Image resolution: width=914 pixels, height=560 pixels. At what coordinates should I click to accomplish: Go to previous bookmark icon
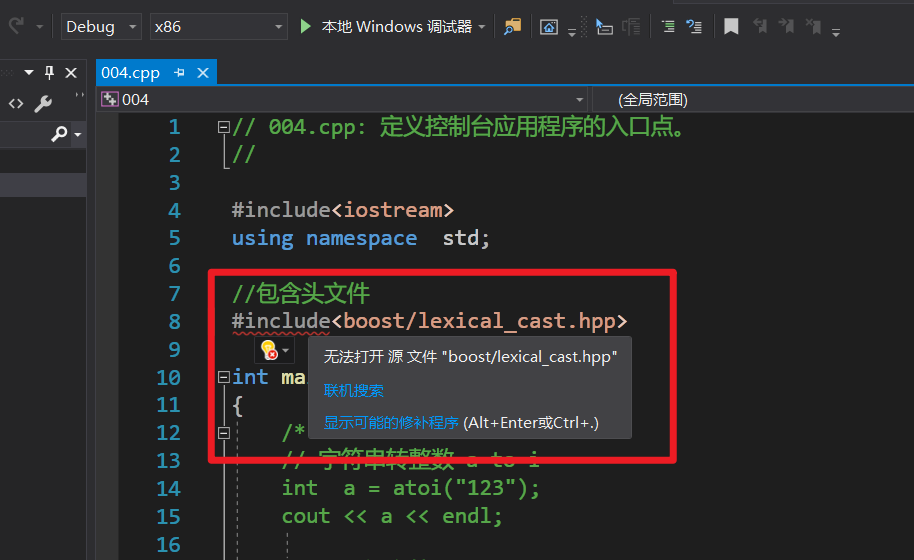coord(760,26)
